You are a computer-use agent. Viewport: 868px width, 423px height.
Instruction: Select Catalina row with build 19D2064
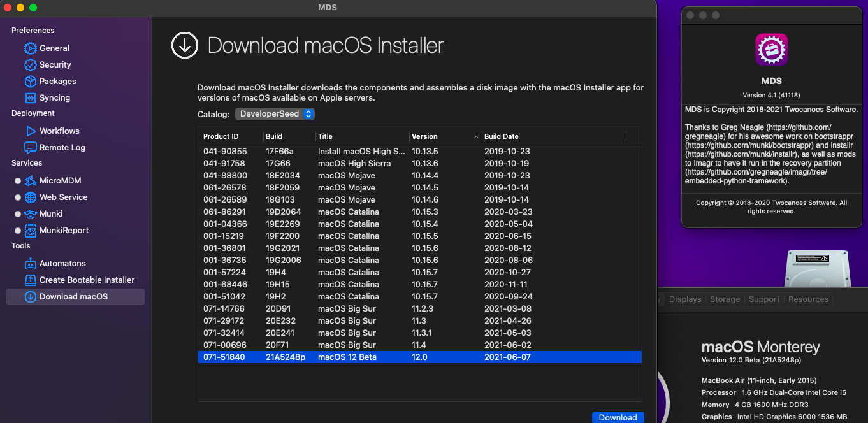[420, 211]
